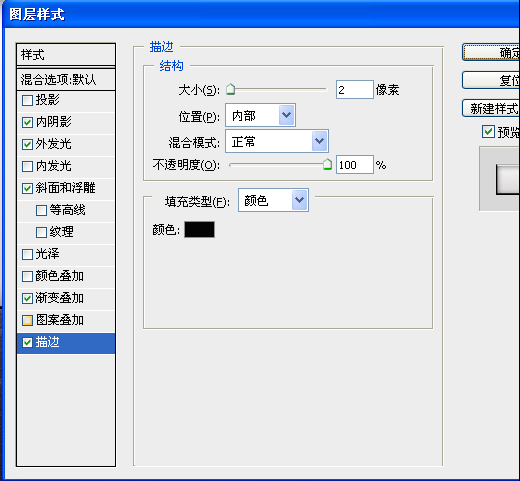Toggle the 预览 preview checkbox
Viewport: 520px width, 481px height.
488,131
